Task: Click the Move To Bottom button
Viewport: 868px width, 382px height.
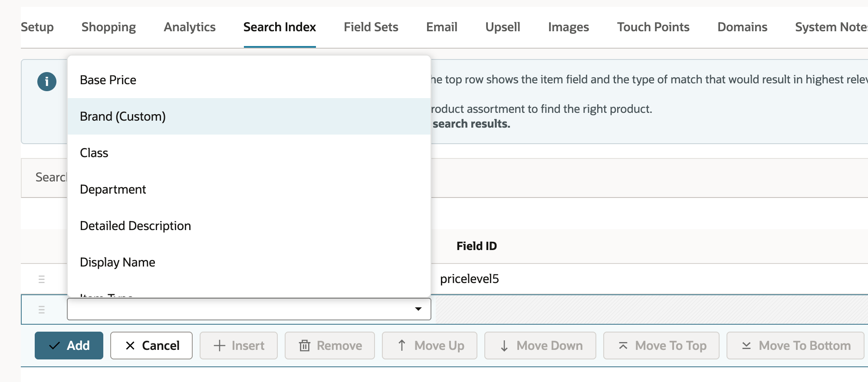Action: pos(796,346)
